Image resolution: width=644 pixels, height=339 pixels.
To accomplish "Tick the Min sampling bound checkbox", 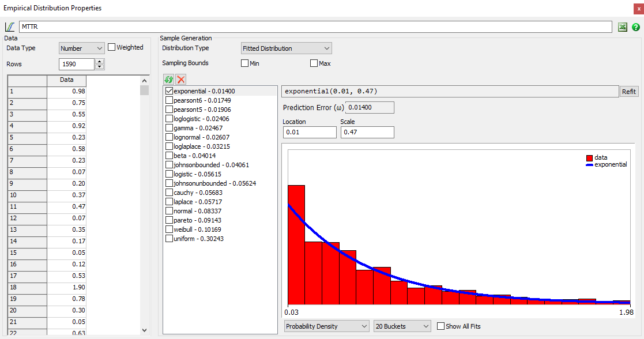I will pyautogui.click(x=244, y=63).
